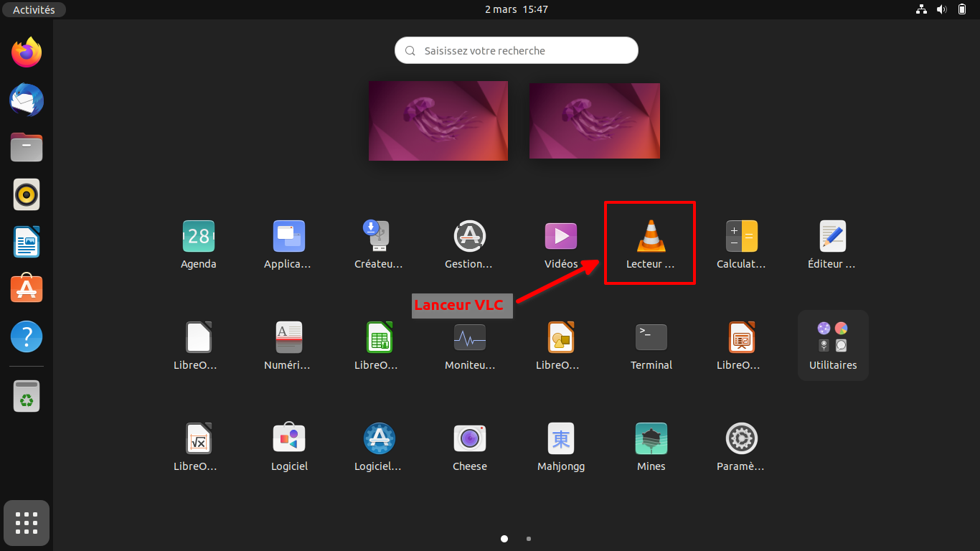Open the Activités menu
This screenshot has width=980, height=551.
coord(34,9)
